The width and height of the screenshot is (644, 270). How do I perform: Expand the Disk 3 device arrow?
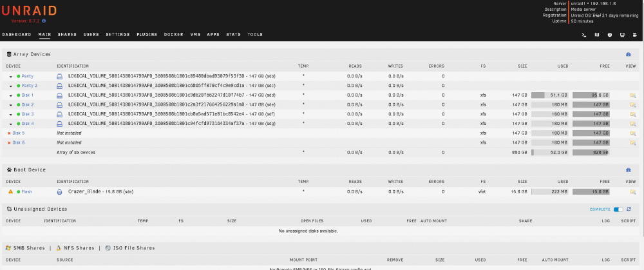pos(11,114)
